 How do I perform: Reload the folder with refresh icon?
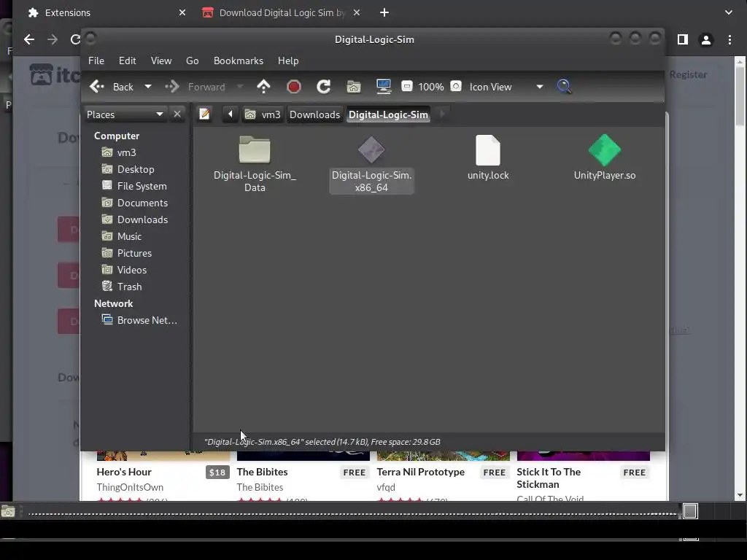click(x=324, y=87)
